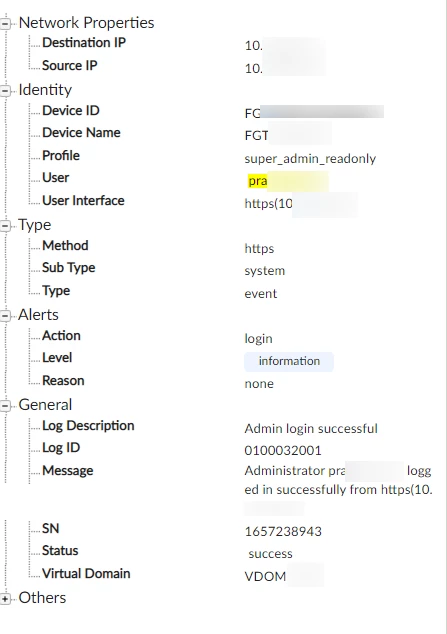This screenshot has height=634, width=447.
Task: Click the information level badge
Action: pyautogui.click(x=289, y=361)
